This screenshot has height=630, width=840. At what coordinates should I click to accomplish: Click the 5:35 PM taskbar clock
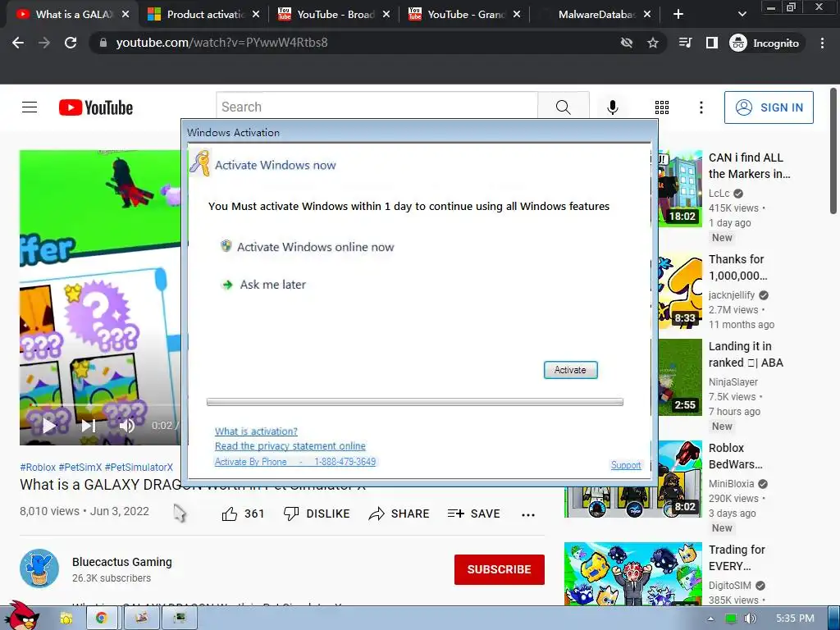click(x=794, y=619)
